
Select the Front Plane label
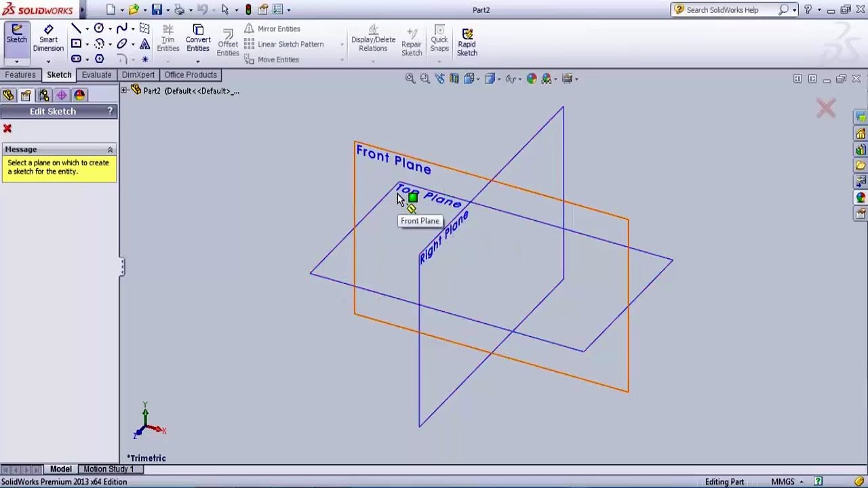(393, 159)
